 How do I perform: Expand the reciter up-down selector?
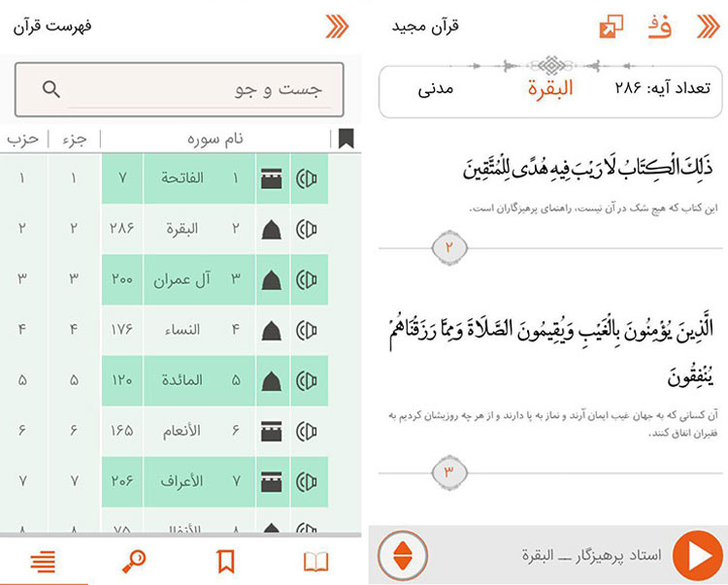click(405, 556)
